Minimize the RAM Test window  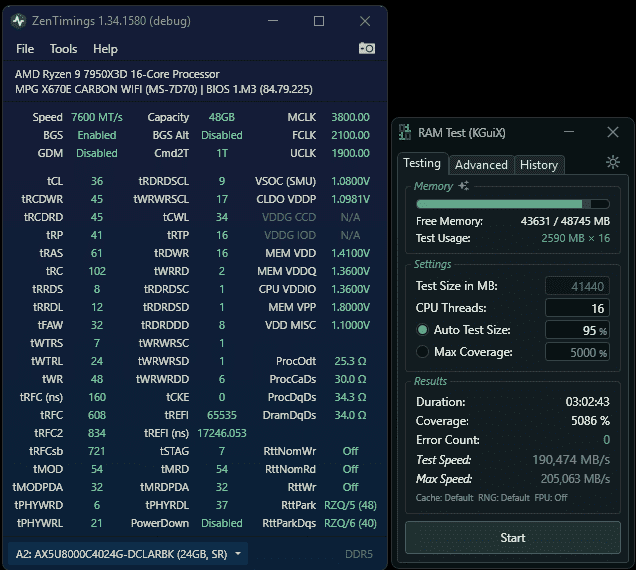569,132
